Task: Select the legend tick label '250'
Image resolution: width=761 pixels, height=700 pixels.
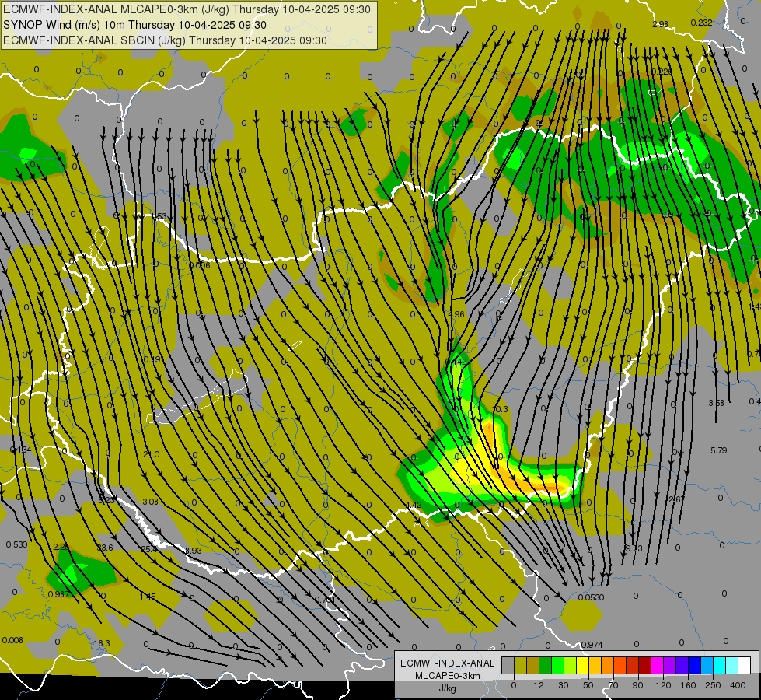Action: [713, 685]
